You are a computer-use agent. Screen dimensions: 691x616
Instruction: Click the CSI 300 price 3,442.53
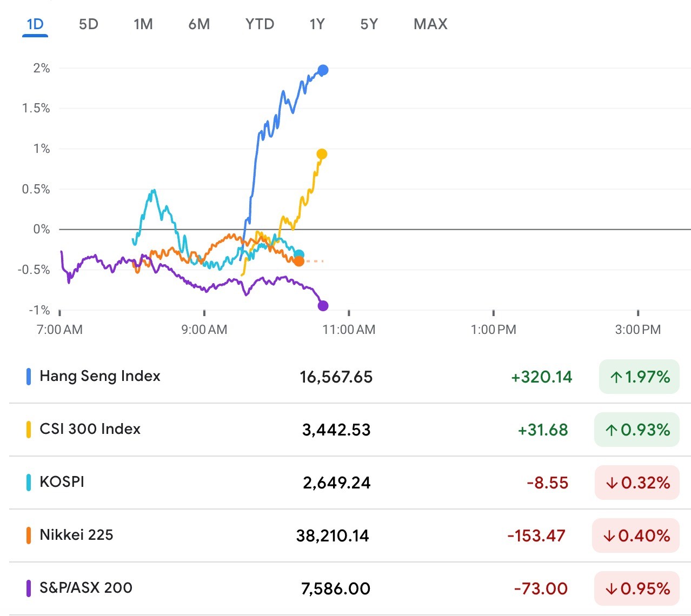coord(336,430)
